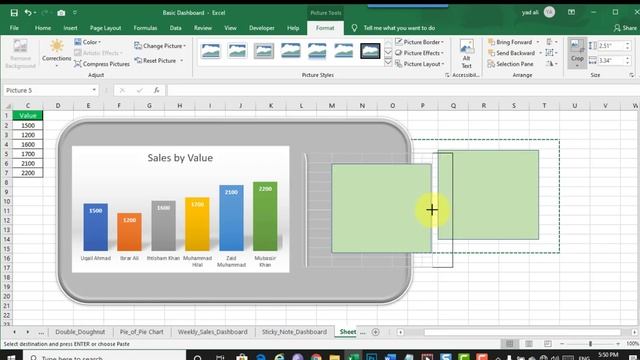This screenshot has height=360, width=640.
Task: Switch to the Developer ribbon tab
Action: (262, 28)
